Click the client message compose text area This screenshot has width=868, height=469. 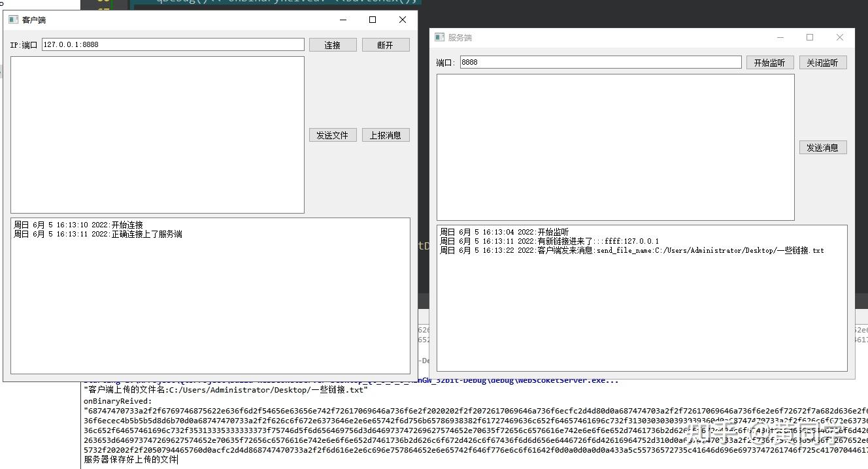click(158, 135)
